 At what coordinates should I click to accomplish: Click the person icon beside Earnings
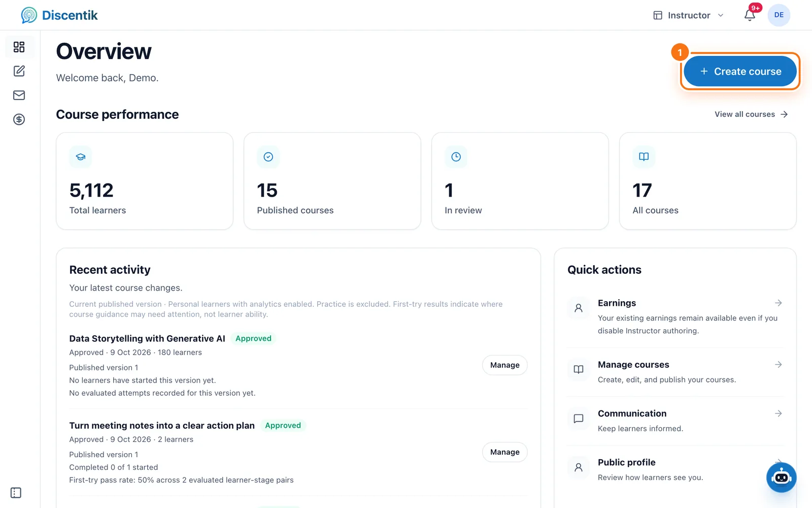(579, 308)
